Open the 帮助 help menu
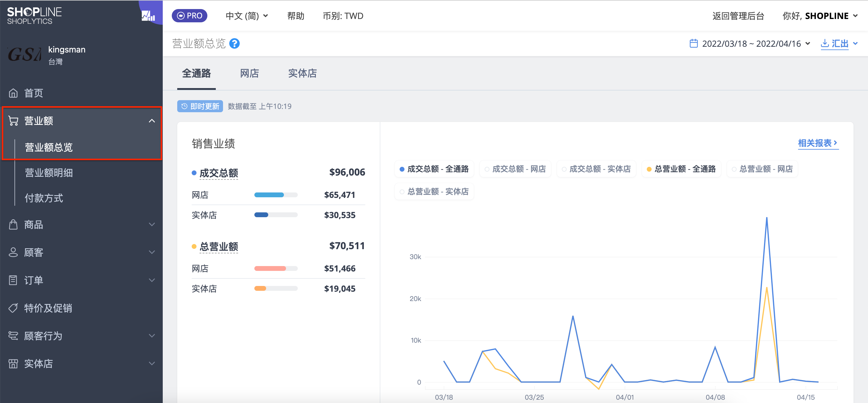 tap(295, 16)
